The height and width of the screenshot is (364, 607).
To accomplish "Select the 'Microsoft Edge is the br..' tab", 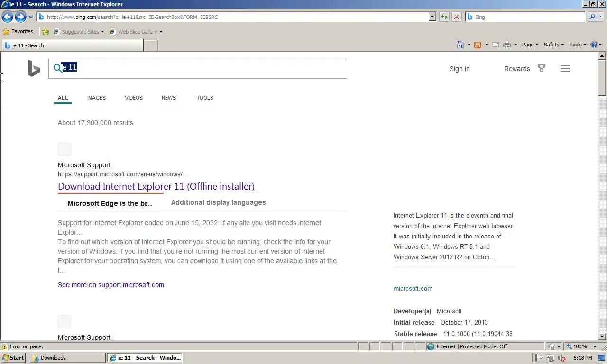I will coord(110,203).
